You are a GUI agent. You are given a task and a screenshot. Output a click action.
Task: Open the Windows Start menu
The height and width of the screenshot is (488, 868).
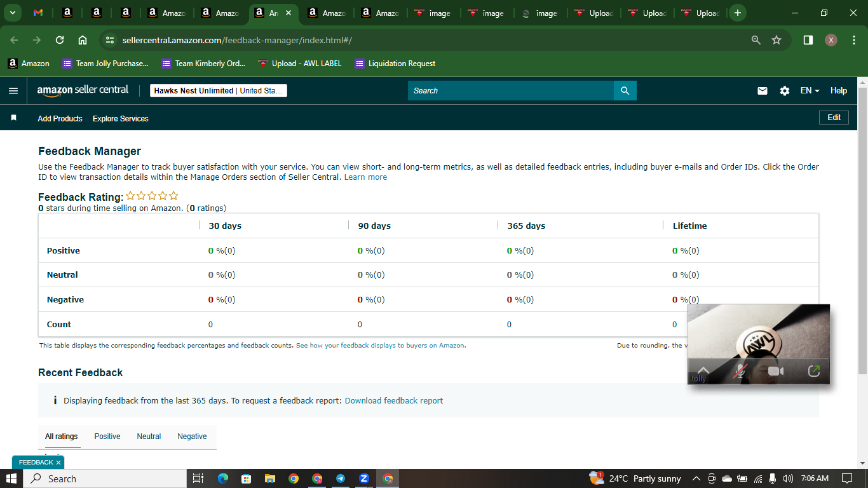point(11,478)
